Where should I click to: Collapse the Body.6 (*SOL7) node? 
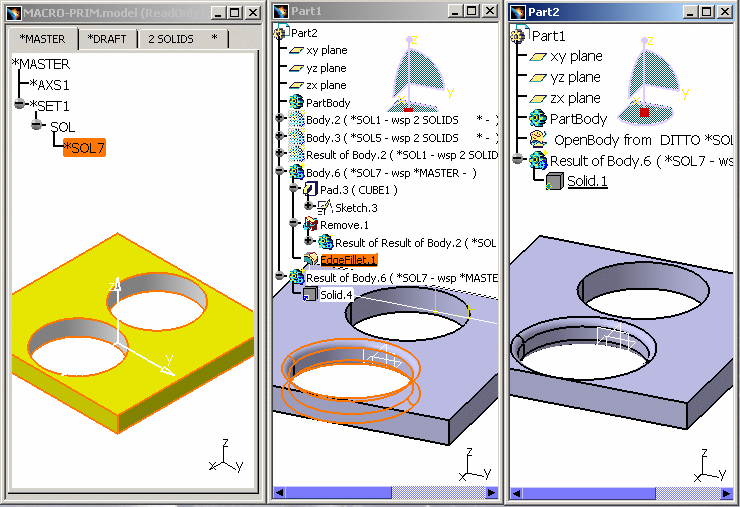click(281, 173)
